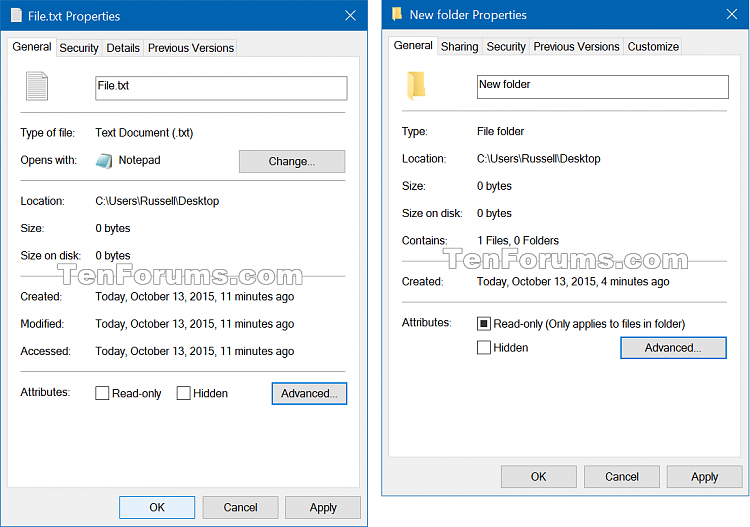Screen dimensions: 750x527
Task: Click the File.txt name text field
Action: click(x=220, y=87)
